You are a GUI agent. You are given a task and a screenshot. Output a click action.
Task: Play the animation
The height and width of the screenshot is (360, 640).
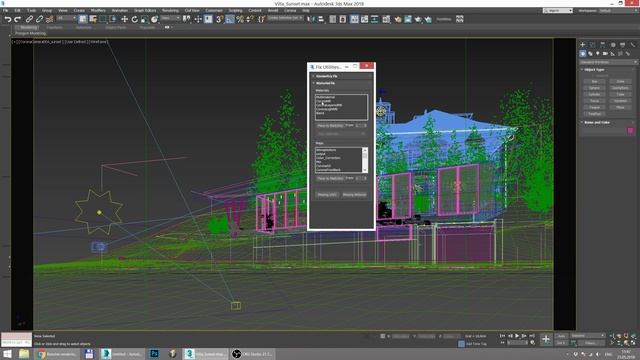click(x=517, y=336)
